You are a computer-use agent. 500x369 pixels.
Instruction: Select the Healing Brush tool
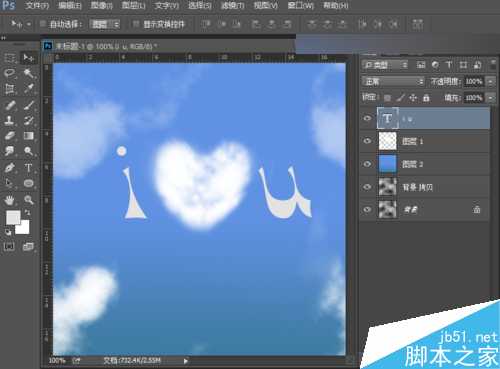(x=10, y=105)
